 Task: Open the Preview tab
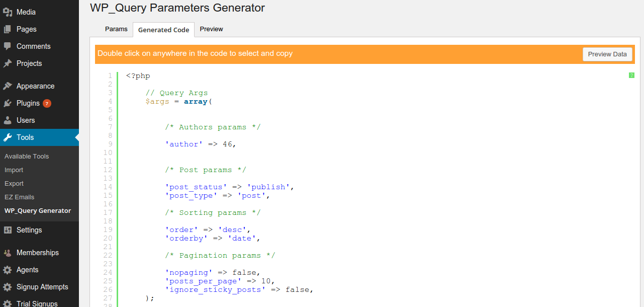[x=211, y=29]
